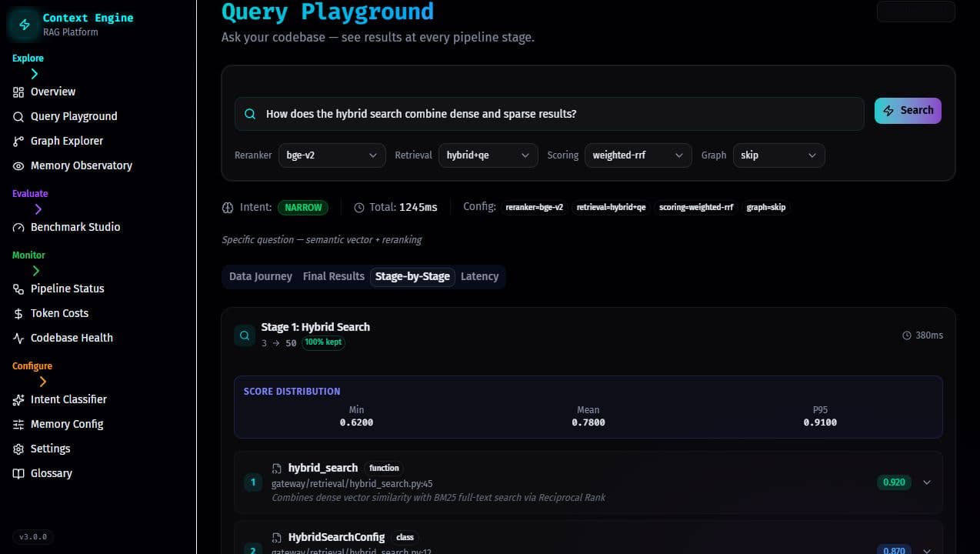Click the Settings gear icon
980x554 pixels.
(x=18, y=449)
